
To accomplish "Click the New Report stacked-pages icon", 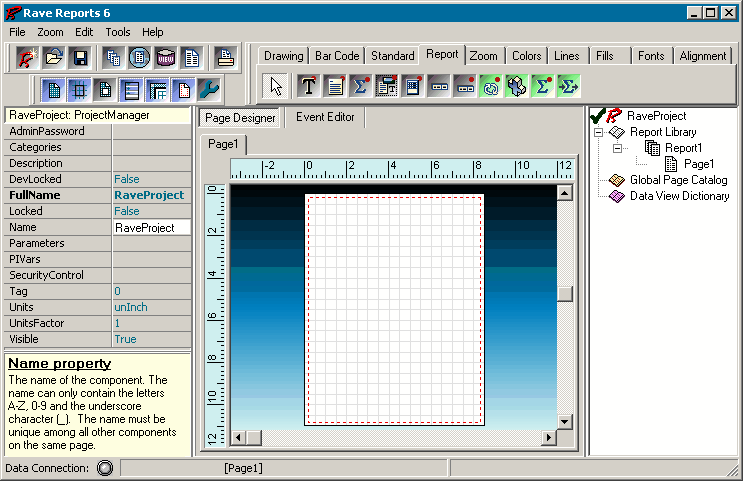I will 113,58.
